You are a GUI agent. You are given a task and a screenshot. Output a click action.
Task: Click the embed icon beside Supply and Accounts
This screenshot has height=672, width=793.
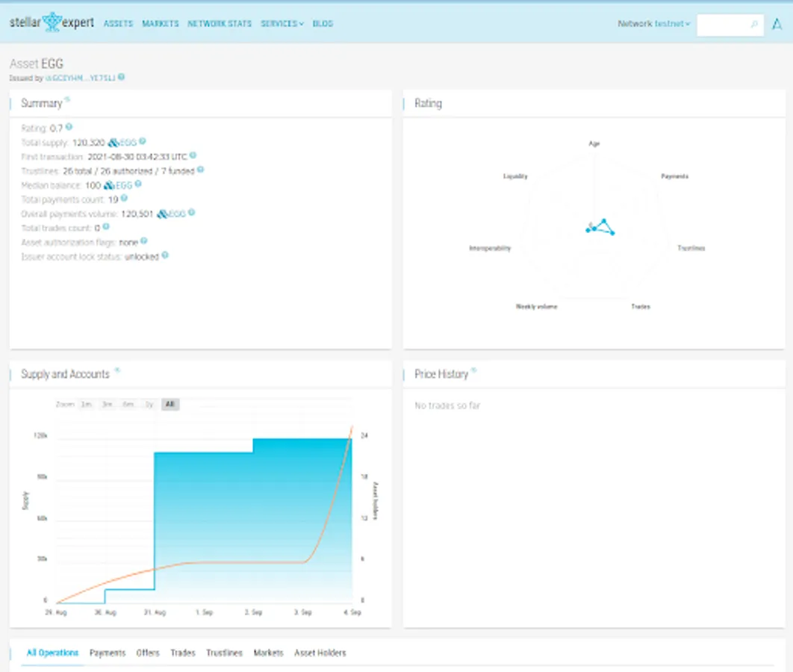[116, 370]
